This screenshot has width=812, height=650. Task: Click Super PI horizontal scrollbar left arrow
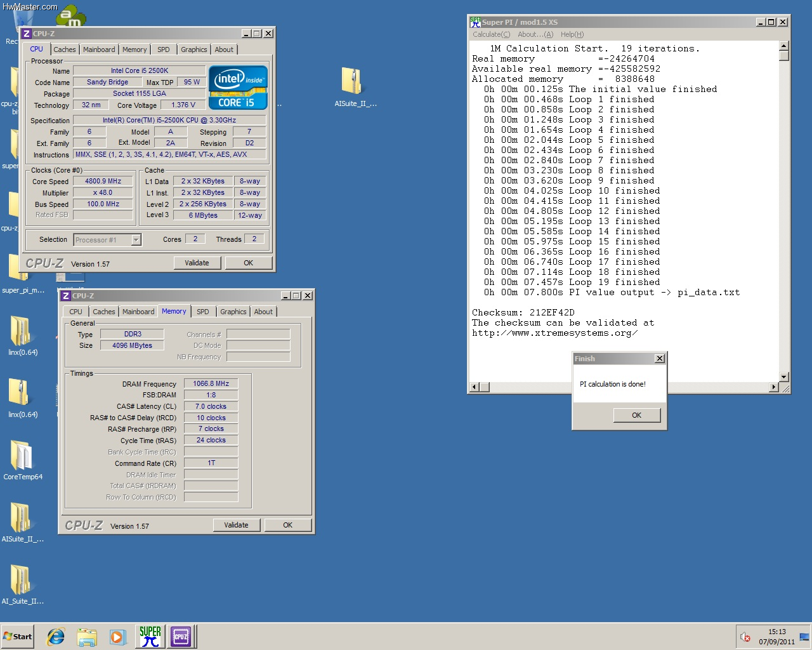click(474, 387)
